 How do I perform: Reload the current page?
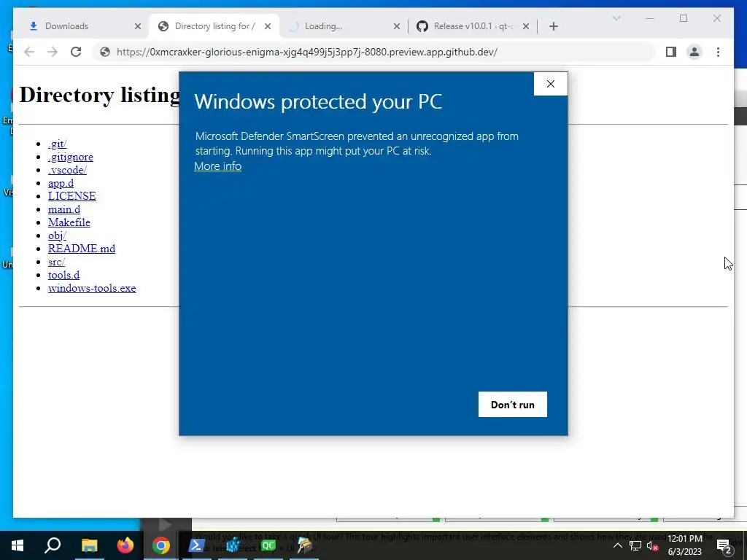click(x=76, y=52)
